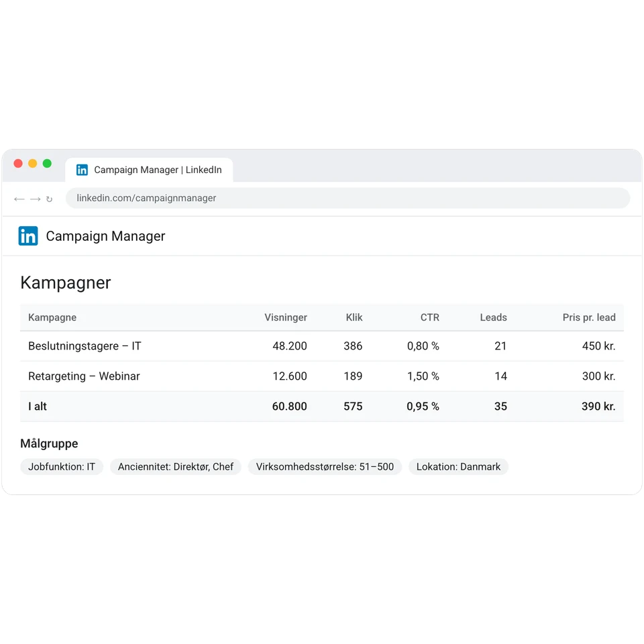
Task: Sort by the Visninger column header
Action: (x=286, y=317)
